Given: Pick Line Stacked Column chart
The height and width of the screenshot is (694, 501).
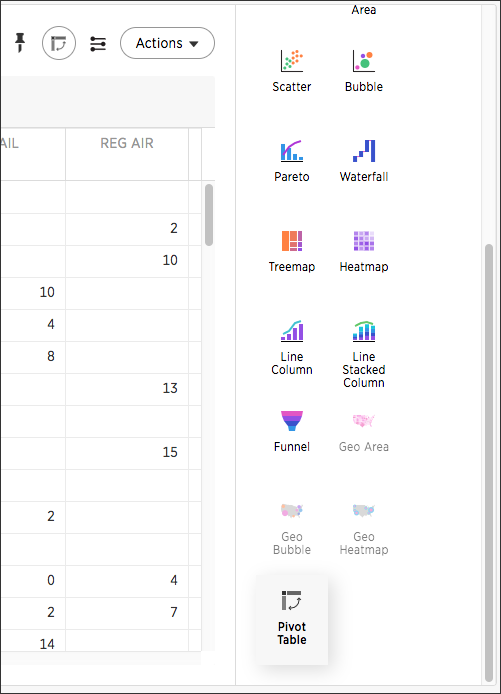Looking at the screenshot, I should click(364, 354).
